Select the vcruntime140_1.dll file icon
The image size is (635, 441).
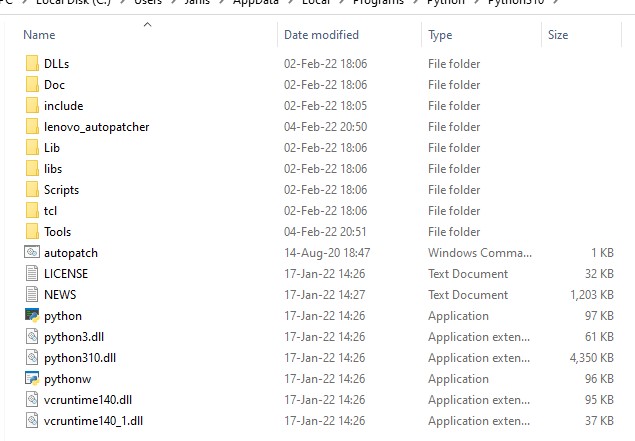[31, 421]
